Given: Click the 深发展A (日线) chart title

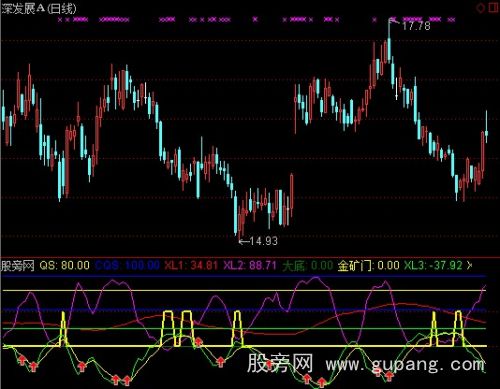Looking at the screenshot, I should tap(39, 8).
